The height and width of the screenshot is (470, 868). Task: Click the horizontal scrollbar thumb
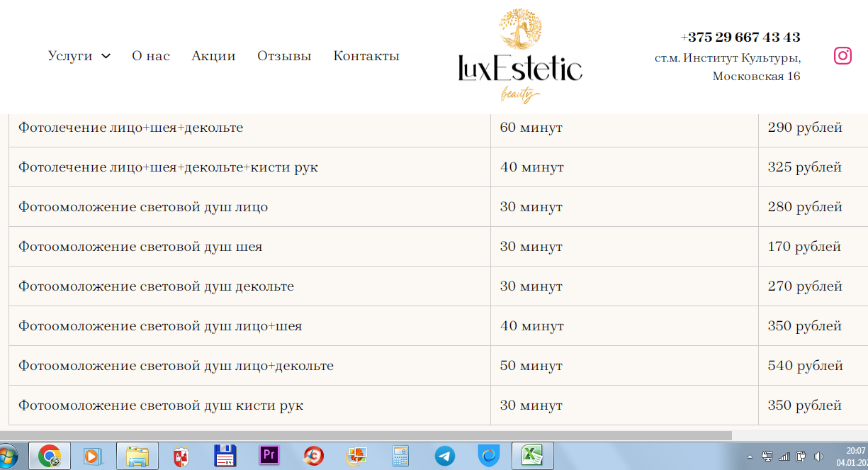tap(366, 435)
